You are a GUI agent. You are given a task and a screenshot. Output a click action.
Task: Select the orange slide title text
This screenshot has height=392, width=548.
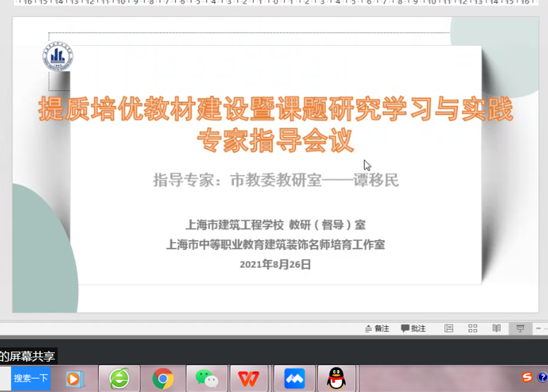(x=276, y=124)
